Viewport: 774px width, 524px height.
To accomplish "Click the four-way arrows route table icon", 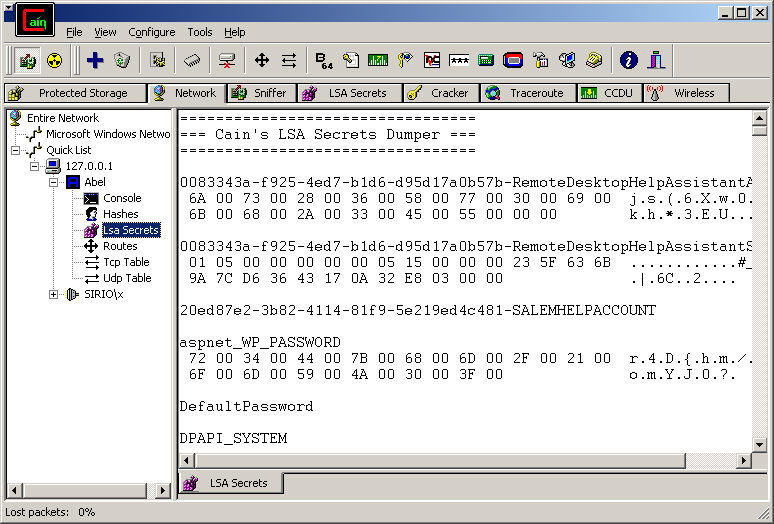I will pyautogui.click(x=262, y=61).
